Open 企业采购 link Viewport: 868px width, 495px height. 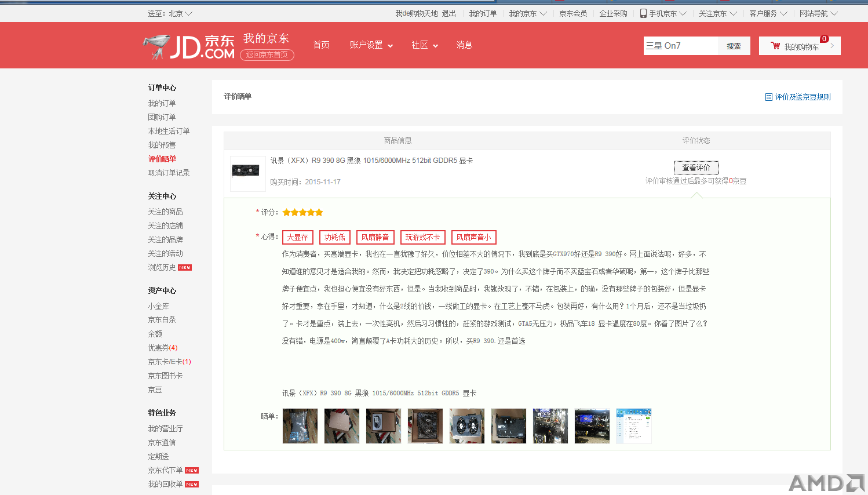tap(613, 13)
